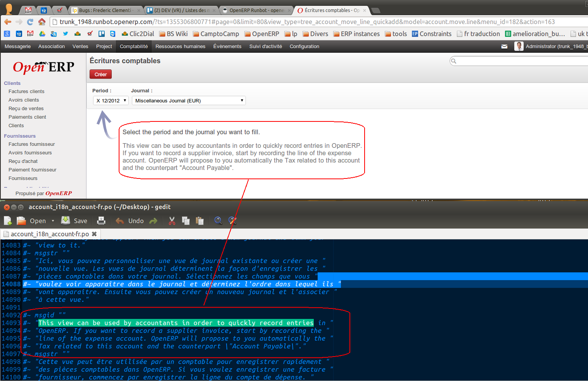The height and width of the screenshot is (381, 588).
Task: Click the OpenERP logo in sidebar
Action: pos(43,67)
